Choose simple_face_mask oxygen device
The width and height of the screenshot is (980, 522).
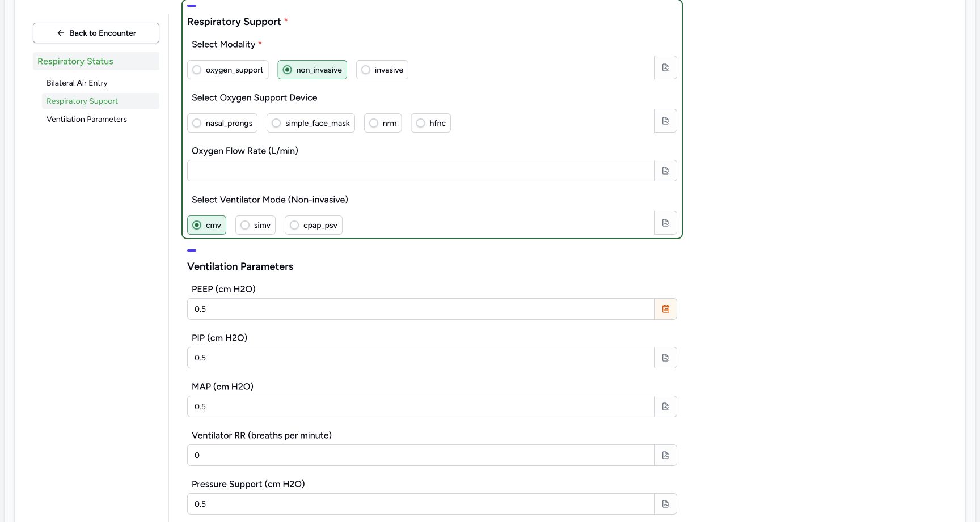pos(310,123)
